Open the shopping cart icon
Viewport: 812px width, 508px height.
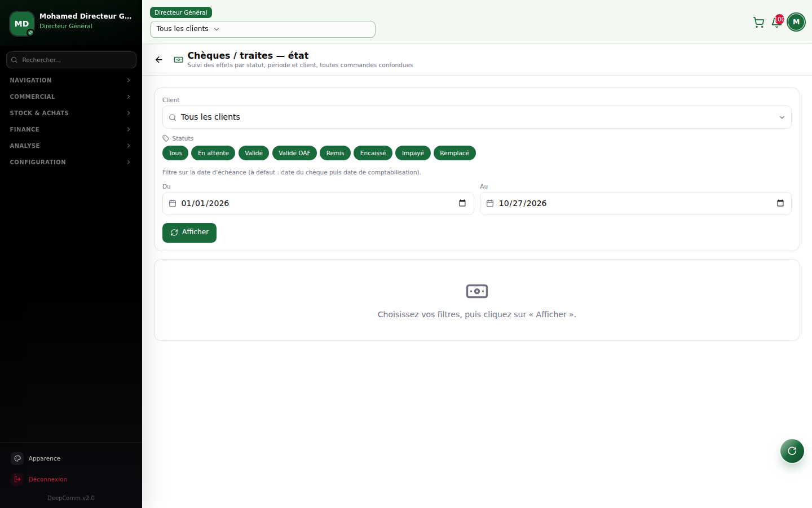pos(759,22)
